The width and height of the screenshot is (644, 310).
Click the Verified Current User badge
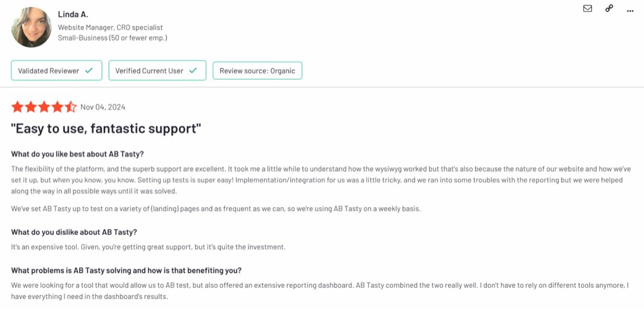tap(157, 71)
